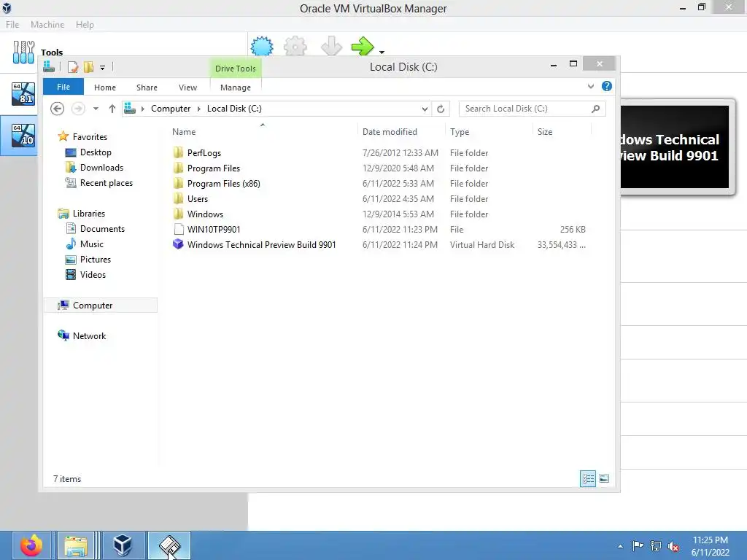This screenshot has width=747, height=560.
Task: Click the VirtualBox cube icon on the taskbar
Action: (x=123, y=545)
